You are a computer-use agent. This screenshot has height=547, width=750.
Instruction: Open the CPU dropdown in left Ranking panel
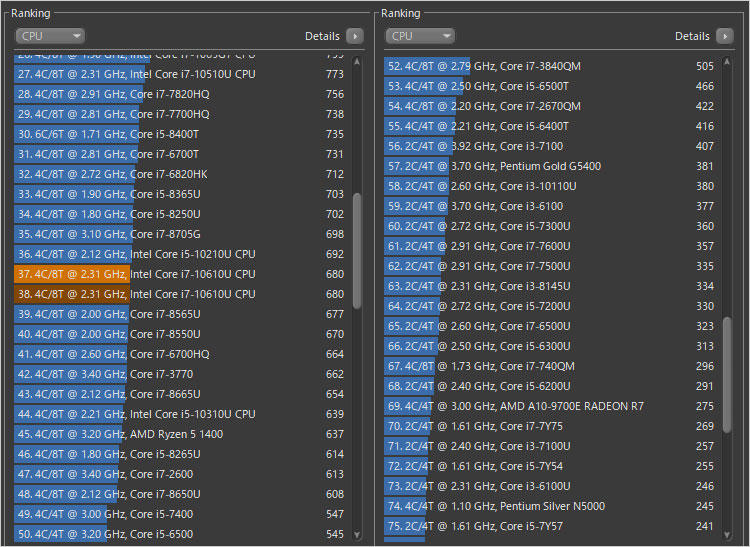[50, 36]
